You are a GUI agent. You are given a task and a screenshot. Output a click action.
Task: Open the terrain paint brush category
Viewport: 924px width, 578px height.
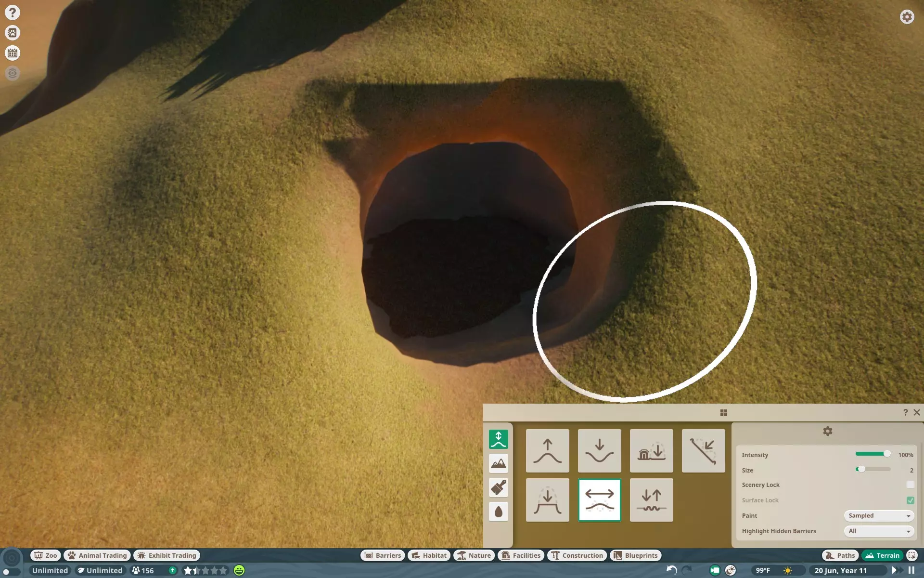(498, 487)
